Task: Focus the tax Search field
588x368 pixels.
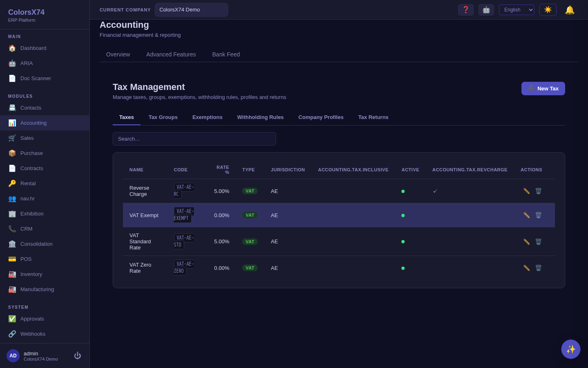Action: click(194, 139)
